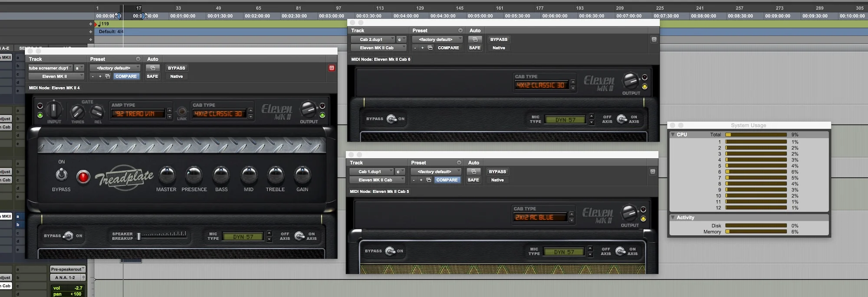Click OUTPUT knob in Cab 2.dup1 window
Viewport: 868px width, 297px height.
(x=630, y=81)
